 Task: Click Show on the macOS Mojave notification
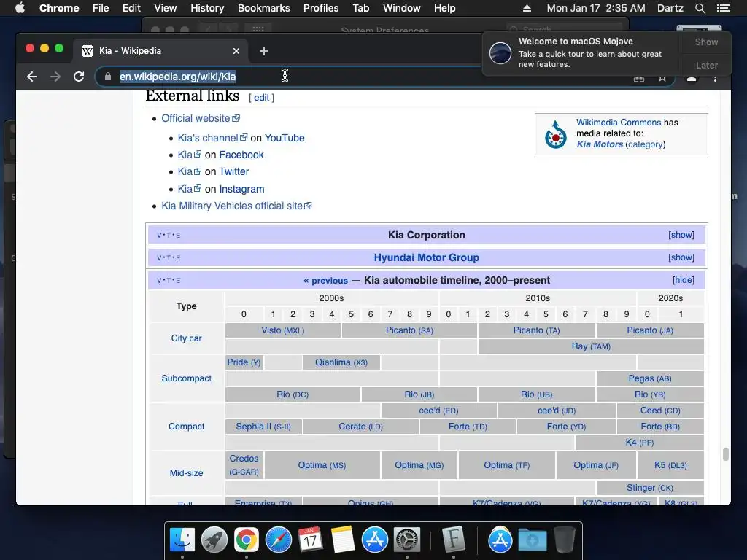point(706,42)
